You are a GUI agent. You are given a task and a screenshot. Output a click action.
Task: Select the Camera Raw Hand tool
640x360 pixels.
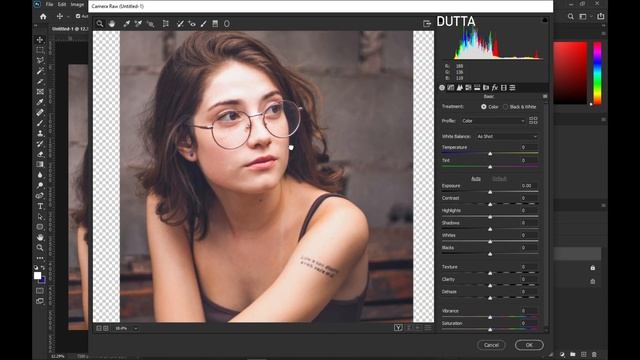tap(112, 24)
